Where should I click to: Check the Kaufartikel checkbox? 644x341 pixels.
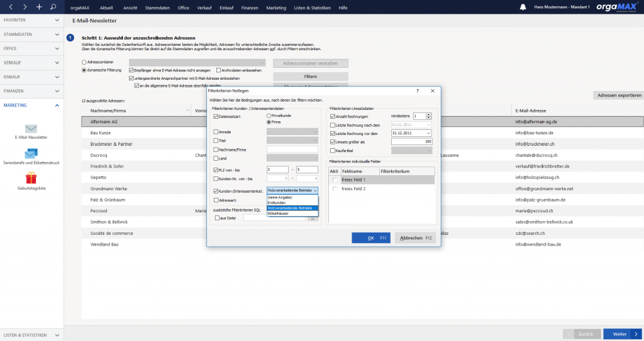pos(333,151)
